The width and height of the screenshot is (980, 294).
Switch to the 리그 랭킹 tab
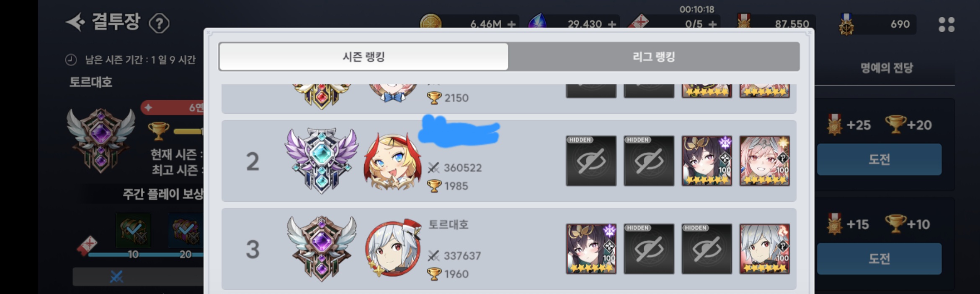click(x=654, y=57)
